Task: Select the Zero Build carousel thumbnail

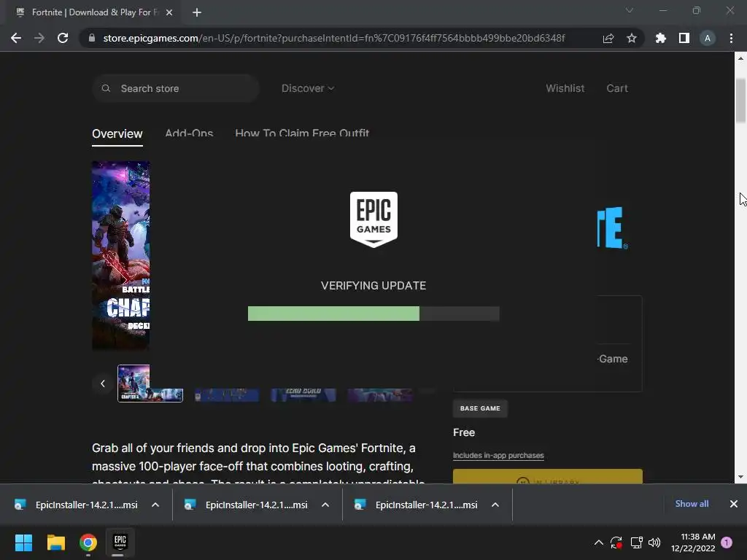Action: 303,395
